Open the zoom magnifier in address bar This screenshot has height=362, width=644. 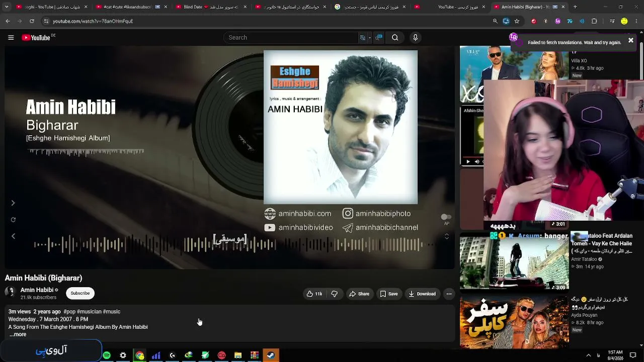point(495,21)
